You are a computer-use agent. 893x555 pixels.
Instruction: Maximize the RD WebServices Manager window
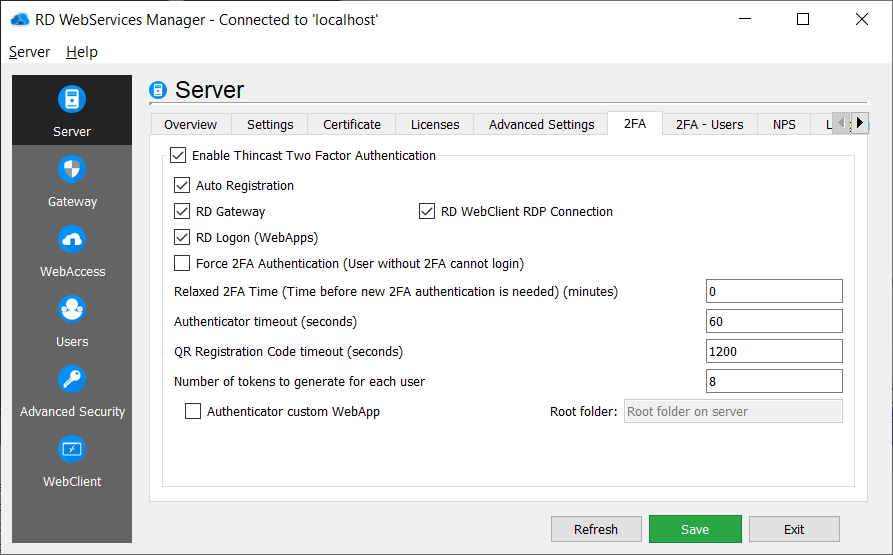point(803,19)
